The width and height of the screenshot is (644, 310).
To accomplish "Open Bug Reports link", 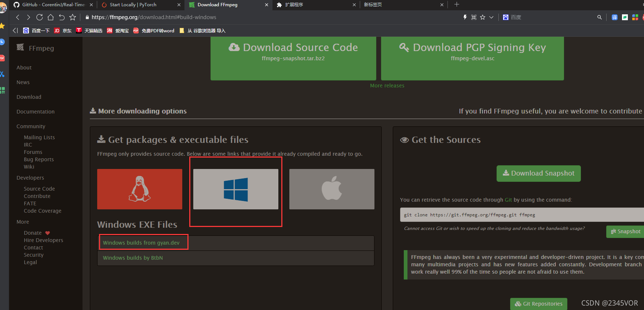I will pyautogui.click(x=39, y=159).
